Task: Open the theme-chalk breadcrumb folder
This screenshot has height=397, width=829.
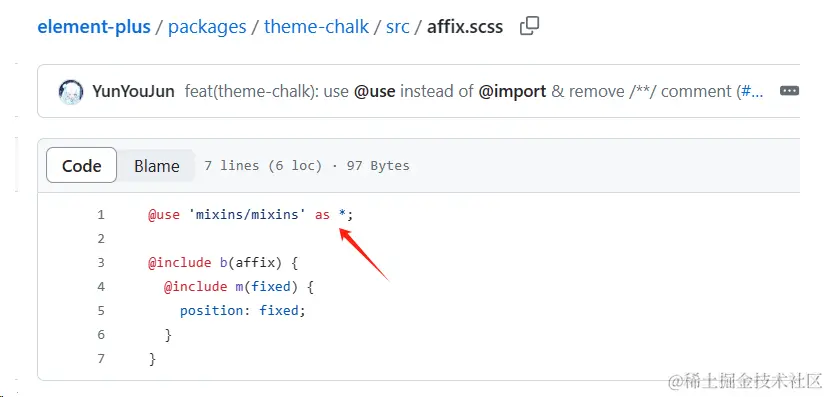Action: pyautogui.click(x=316, y=26)
